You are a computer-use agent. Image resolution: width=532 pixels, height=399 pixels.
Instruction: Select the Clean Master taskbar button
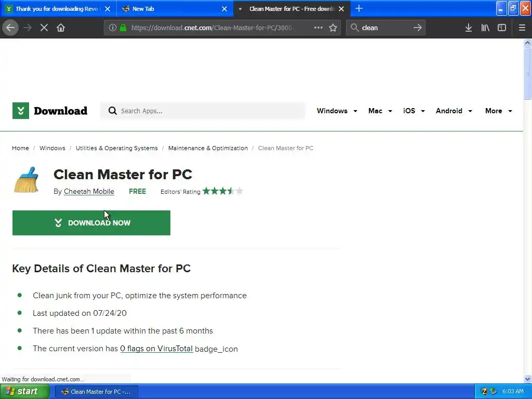pos(96,392)
